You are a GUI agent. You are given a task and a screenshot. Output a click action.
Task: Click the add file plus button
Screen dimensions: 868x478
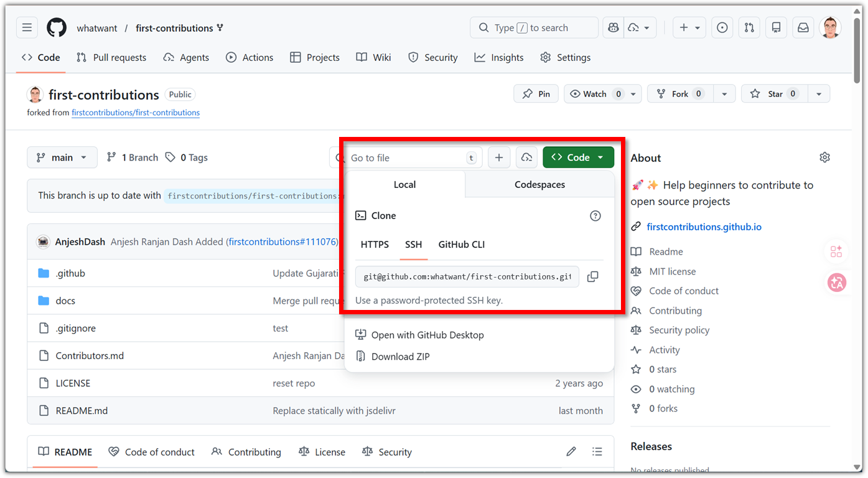tap(499, 157)
